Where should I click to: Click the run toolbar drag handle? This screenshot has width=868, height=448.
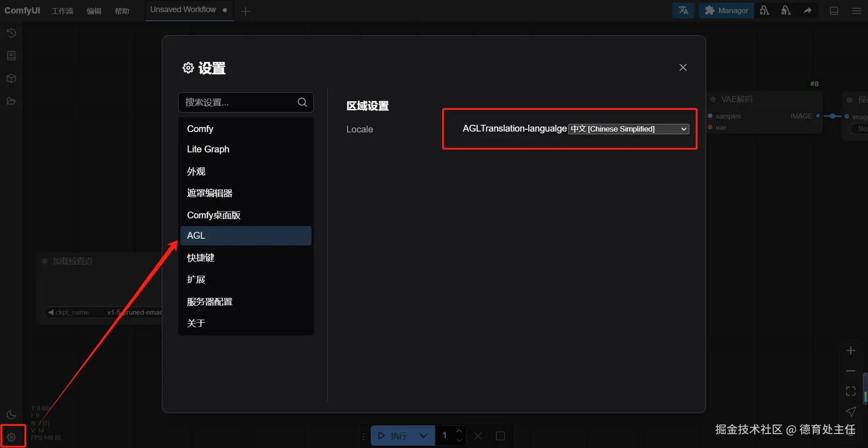click(x=364, y=436)
